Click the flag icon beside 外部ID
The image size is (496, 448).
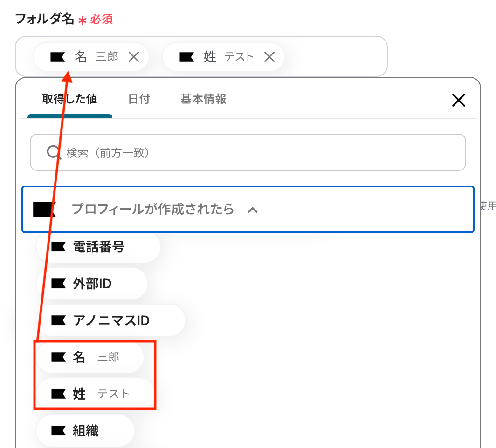tap(59, 284)
